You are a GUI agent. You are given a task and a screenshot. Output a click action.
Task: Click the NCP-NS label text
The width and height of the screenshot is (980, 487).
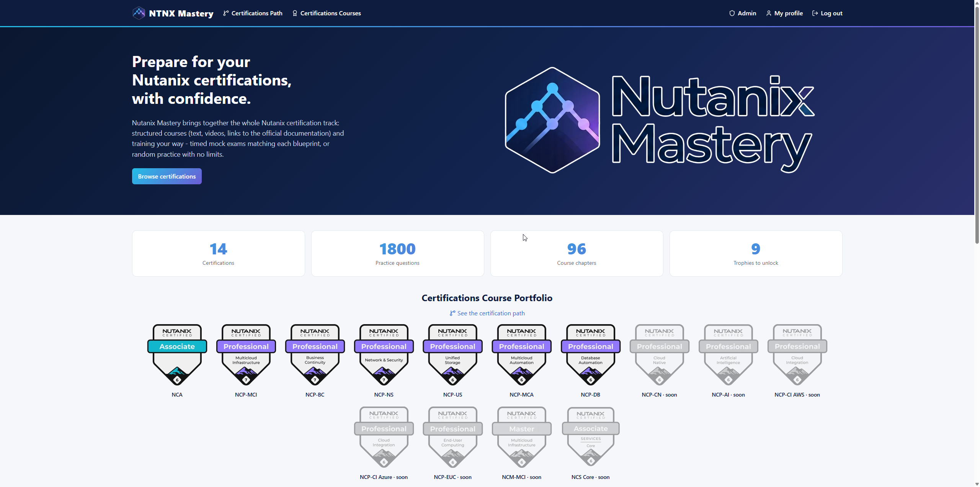(384, 395)
